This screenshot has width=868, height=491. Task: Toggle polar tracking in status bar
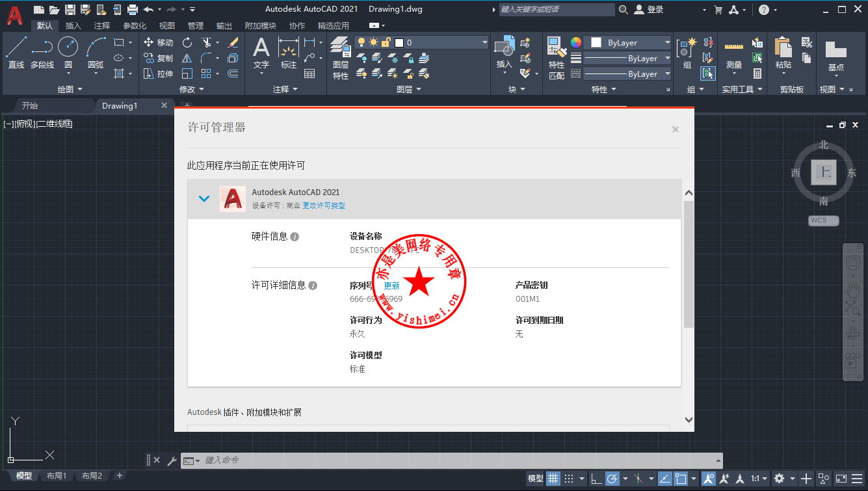tap(612, 479)
